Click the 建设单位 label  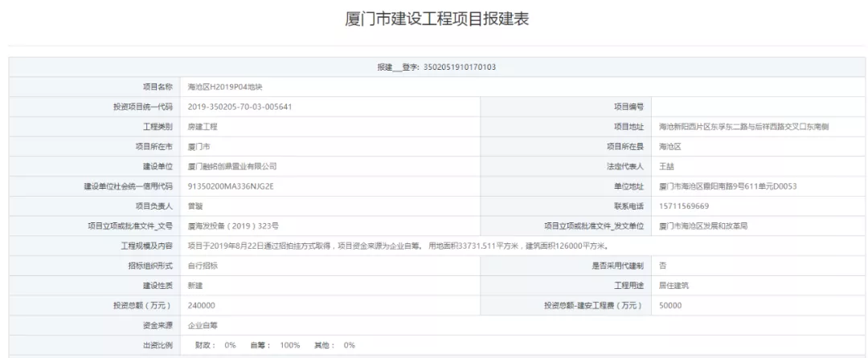point(158,166)
